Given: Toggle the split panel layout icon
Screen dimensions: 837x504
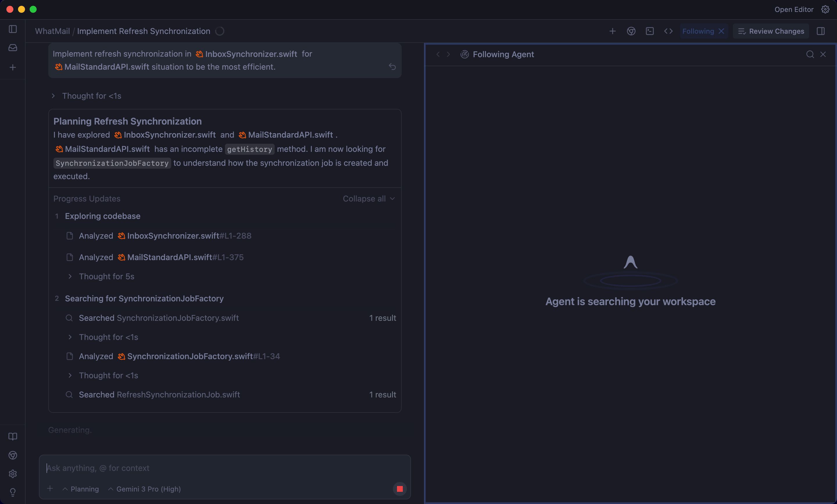Looking at the screenshot, I should 821,31.
